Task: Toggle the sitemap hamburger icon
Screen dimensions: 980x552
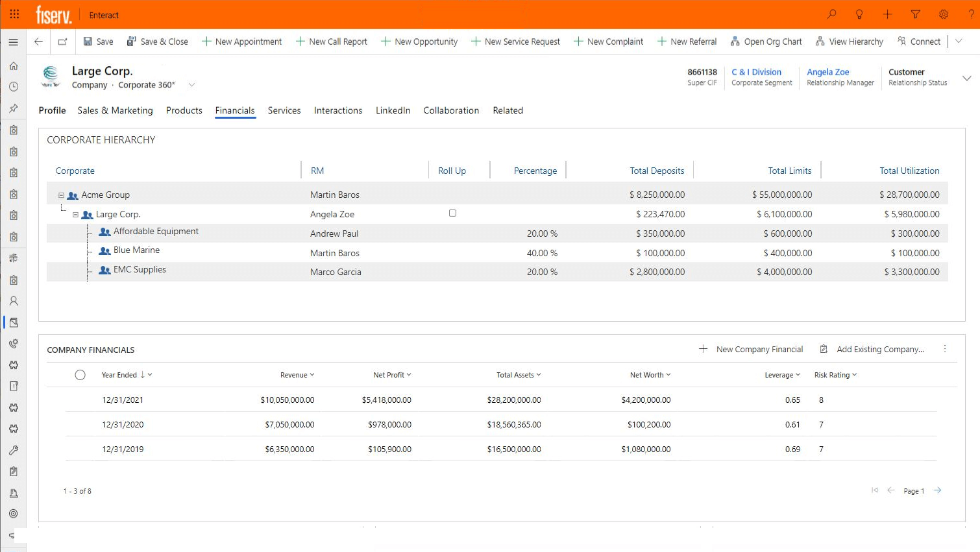Action: click(x=14, y=42)
